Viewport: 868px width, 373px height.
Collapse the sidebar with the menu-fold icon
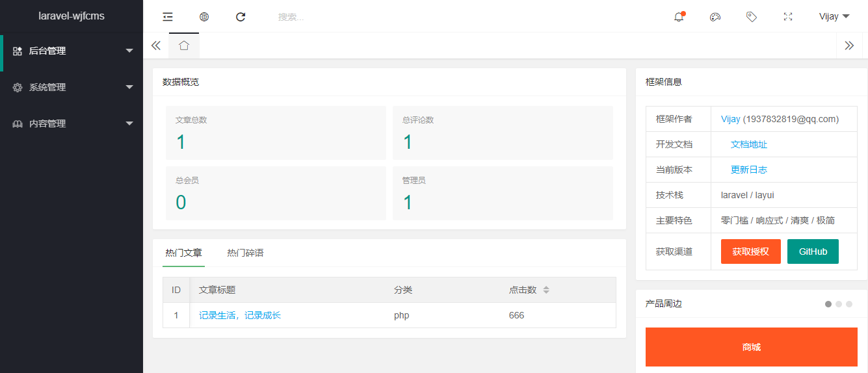click(168, 17)
